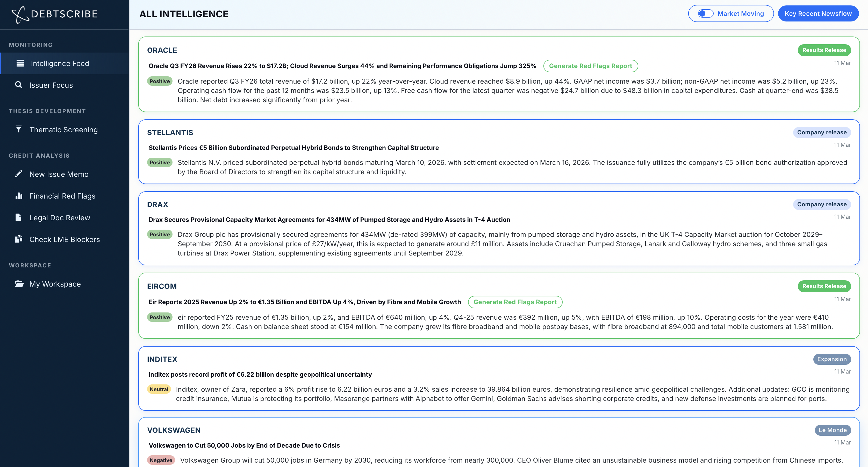Click the ALL INTELLIGENCE page title
Viewport: 868px width, 467px height.
(x=184, y=14)
